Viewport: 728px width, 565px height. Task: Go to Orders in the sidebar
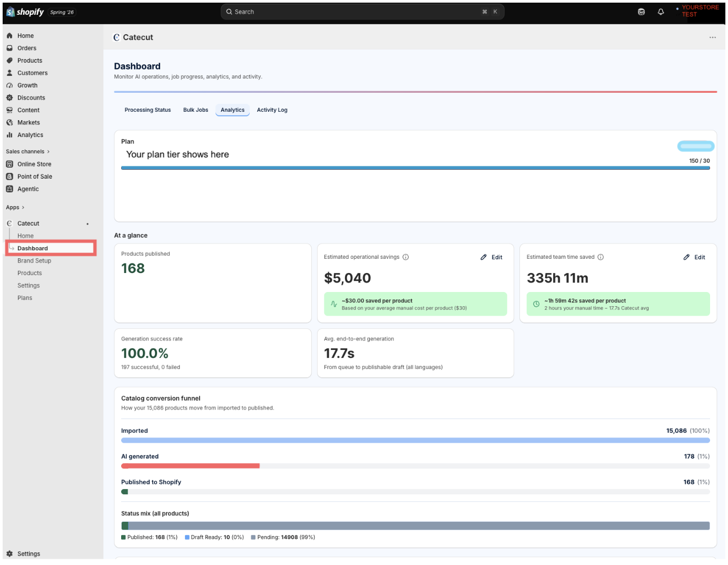pyautogui.click(x=27, y=48)
